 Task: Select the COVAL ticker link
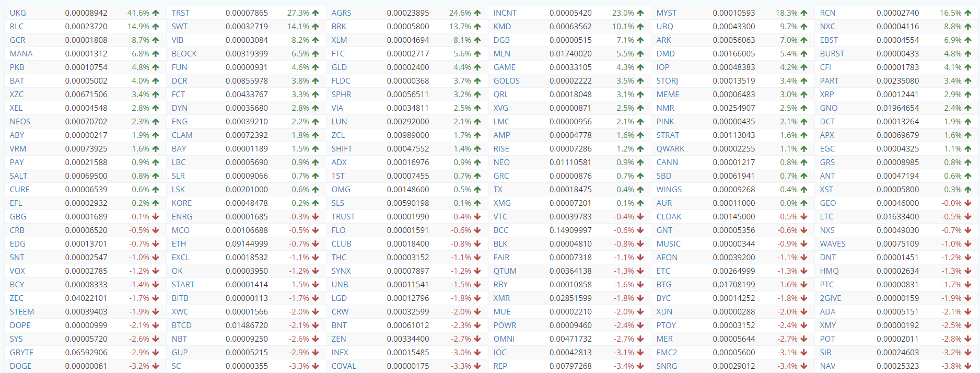(x=344, y=366)
